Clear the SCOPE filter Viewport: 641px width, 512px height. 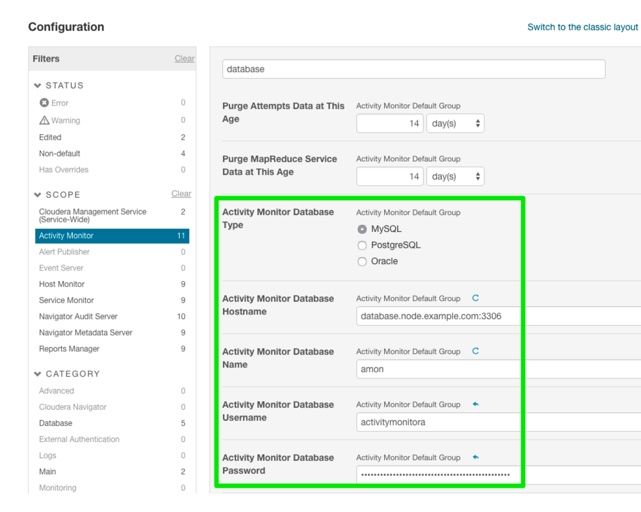coord(181,193)
